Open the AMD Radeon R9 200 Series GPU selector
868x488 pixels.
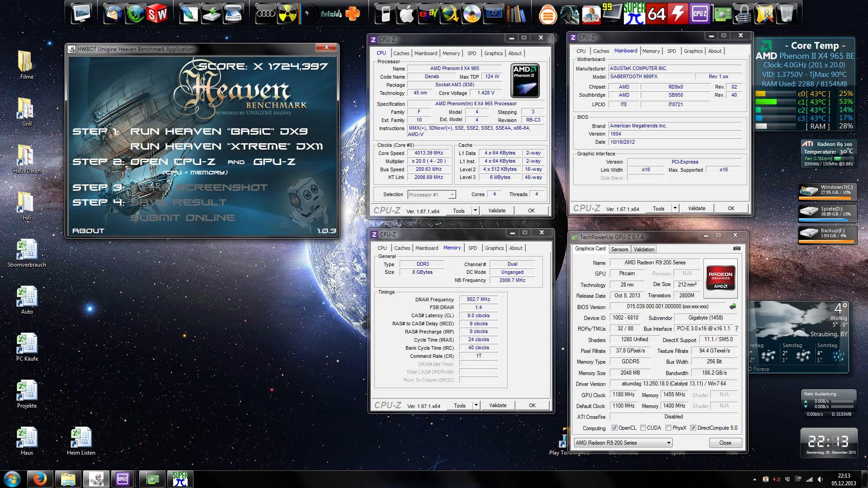tap(623, 443)
